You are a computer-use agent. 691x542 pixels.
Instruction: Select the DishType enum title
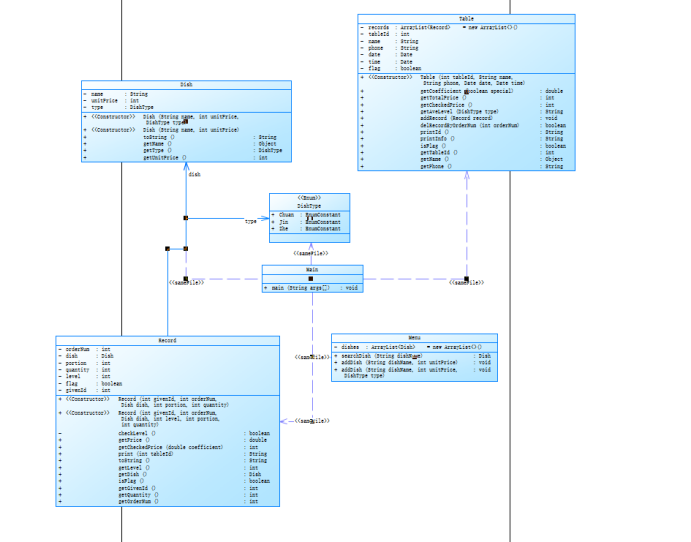tap(309, 206)
